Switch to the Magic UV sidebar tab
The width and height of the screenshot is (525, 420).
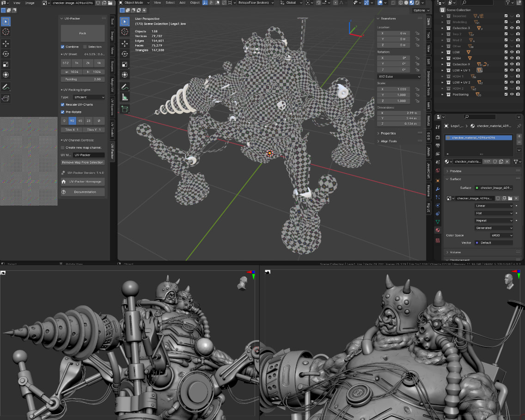tap(112, 85)
